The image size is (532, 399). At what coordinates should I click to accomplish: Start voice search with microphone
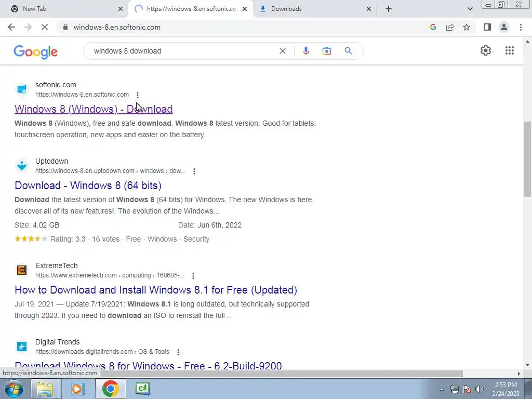[x=305, y=51]
